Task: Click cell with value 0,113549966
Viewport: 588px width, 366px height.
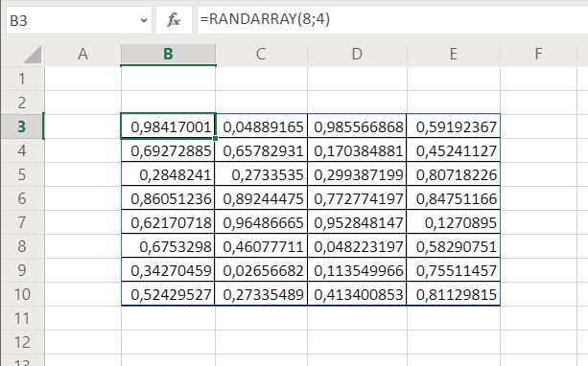Action: (357, 270)
